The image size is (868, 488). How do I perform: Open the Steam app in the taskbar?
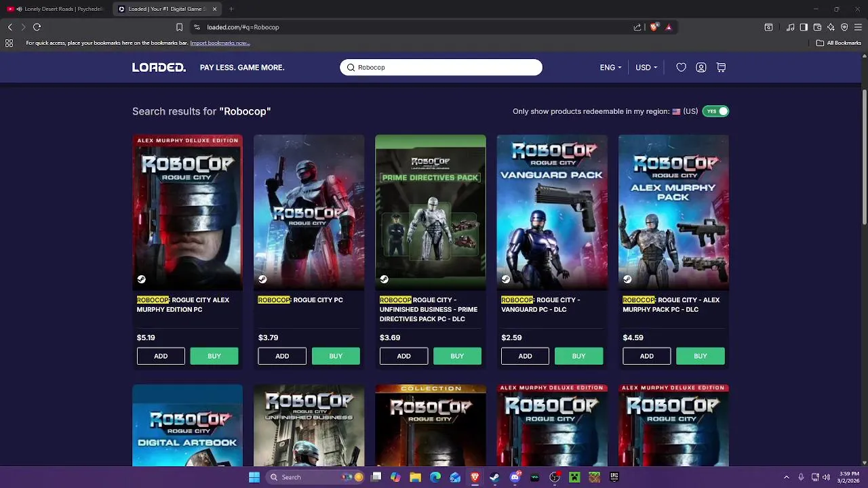point(494,477)
